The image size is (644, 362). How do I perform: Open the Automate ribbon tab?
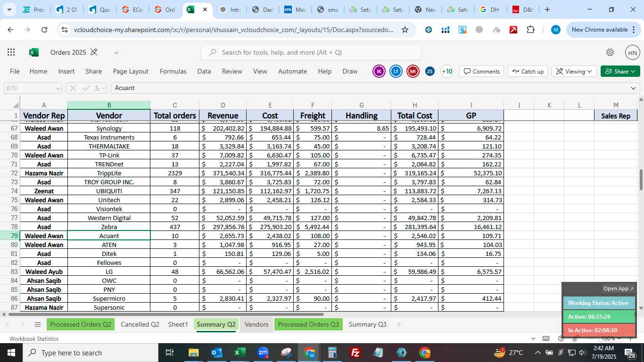tap(292, 71)
